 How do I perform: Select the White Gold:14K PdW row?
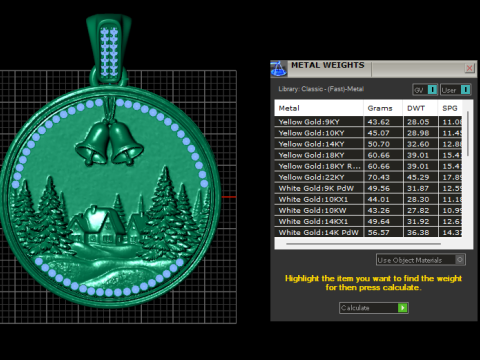pyautogui.click(x=368, y=232)
